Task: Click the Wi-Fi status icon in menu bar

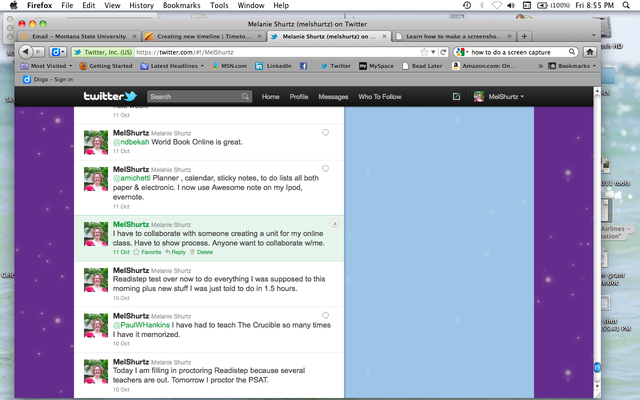Action: (497, 5)
